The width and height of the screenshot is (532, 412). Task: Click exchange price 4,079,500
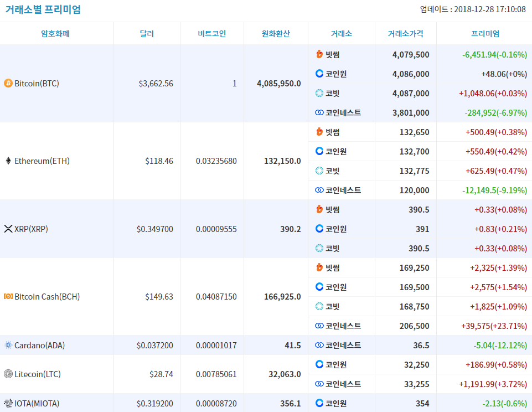pos(411,55)
